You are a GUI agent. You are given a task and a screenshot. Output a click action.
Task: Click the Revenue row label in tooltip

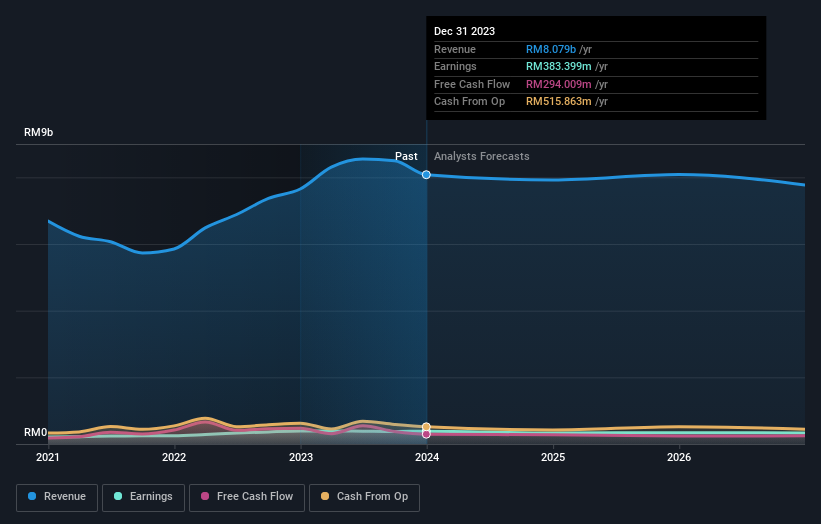455,49
